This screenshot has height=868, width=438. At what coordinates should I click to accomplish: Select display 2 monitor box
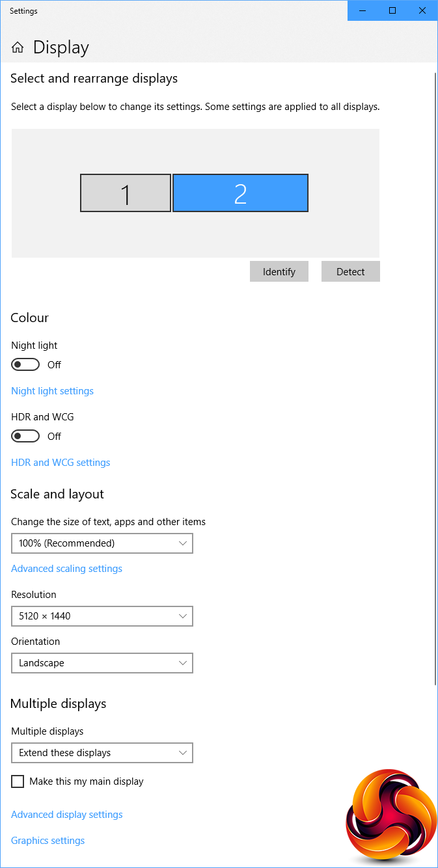[x=240, y=193]
